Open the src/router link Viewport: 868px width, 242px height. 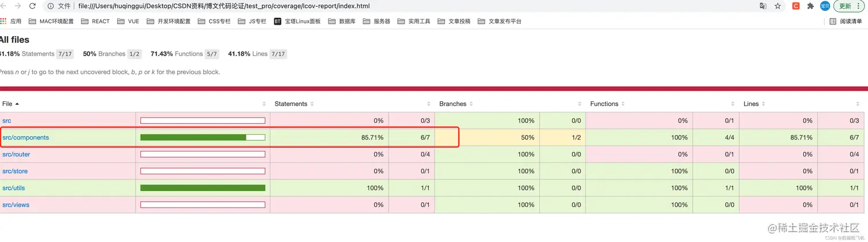tap(16, 154)
